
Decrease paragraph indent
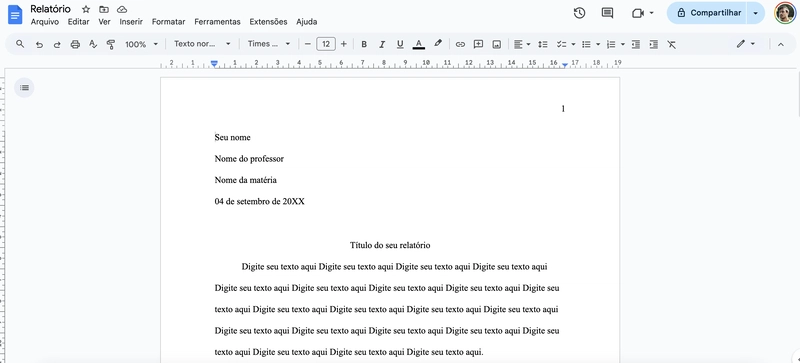(x=636, y=44)
